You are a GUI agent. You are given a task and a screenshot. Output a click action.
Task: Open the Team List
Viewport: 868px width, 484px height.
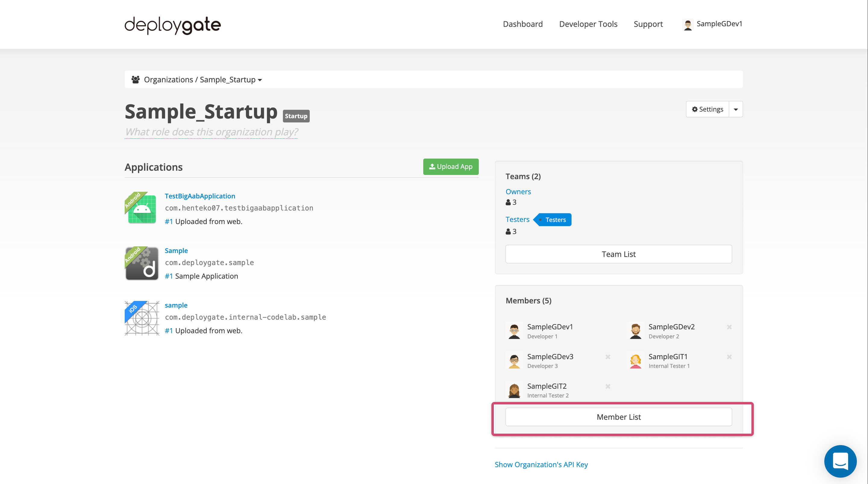pos(619,254)
